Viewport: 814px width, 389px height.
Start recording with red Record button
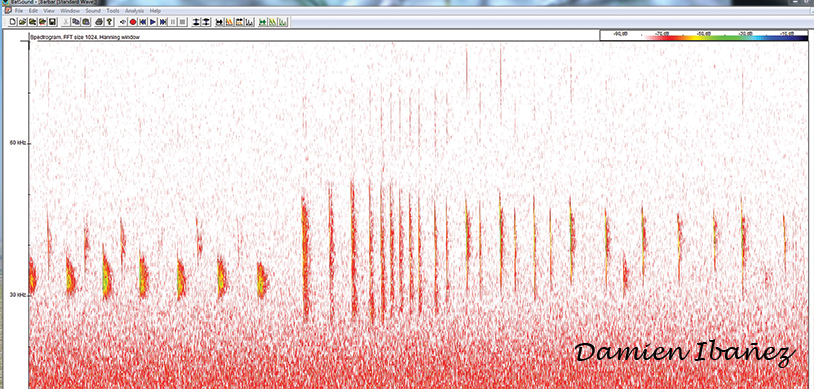click(x=133, y=22)
